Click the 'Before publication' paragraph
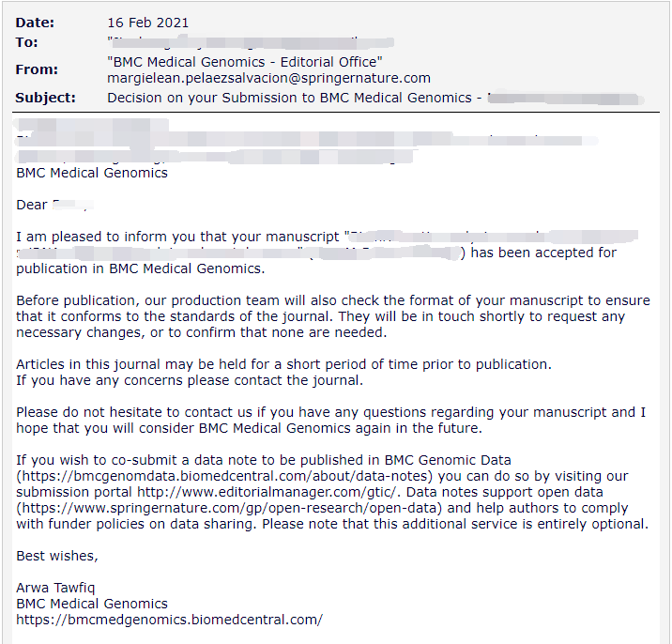 [333, 316]
